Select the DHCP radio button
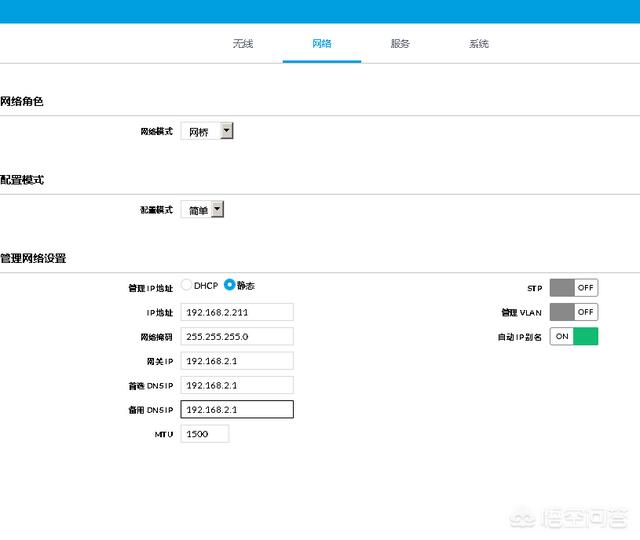This screenshot has width=640, height=540. [x=187, y=285]
